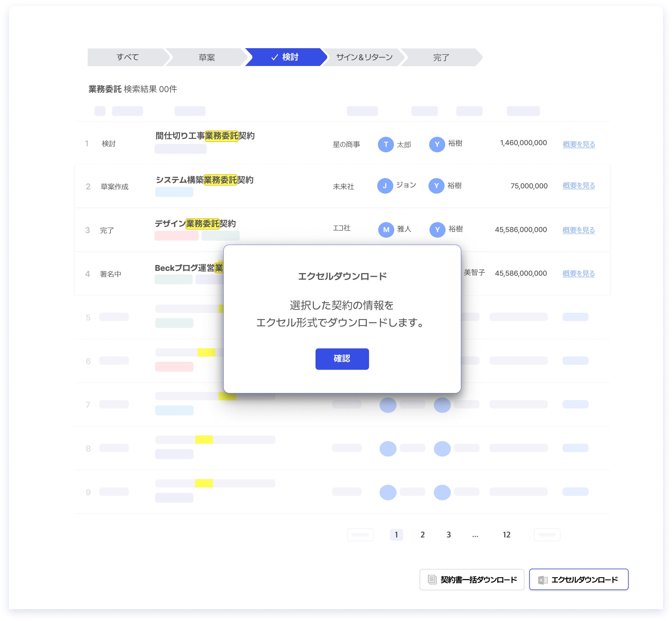Image resolution: width=672 pixels, height=621 pixels.
Task: Open the 完了 stage tab
Action: (x=441, y=57)
